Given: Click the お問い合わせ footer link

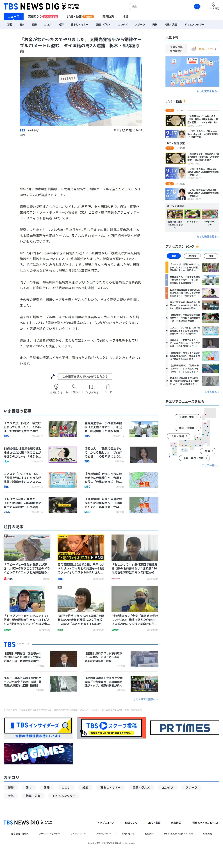Looking at the screenshot, I should point(128,833).
